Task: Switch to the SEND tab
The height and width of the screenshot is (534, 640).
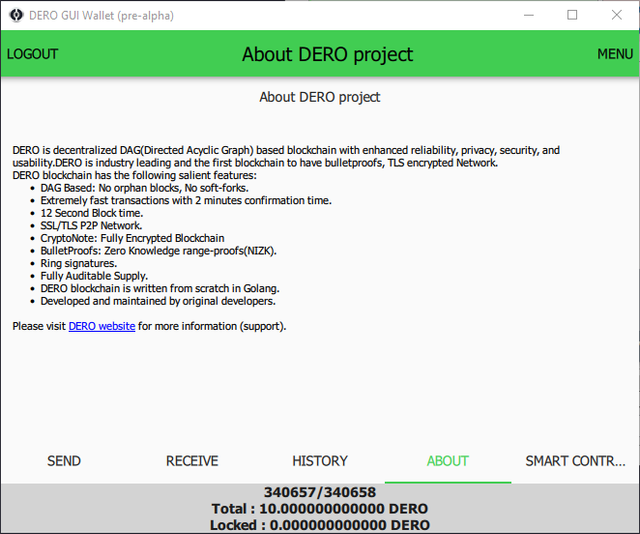Action: [64, 461]
